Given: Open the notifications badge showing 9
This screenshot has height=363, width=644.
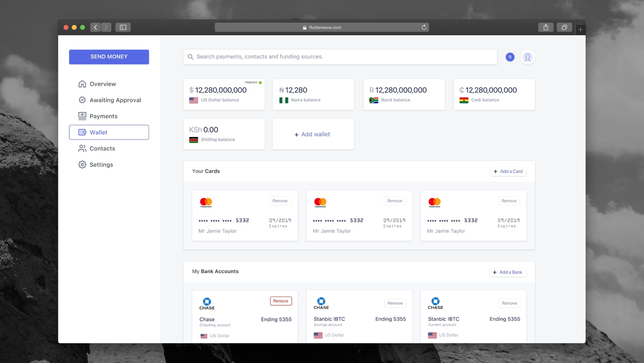Looking at the screenshot, I should coord(510,57).
